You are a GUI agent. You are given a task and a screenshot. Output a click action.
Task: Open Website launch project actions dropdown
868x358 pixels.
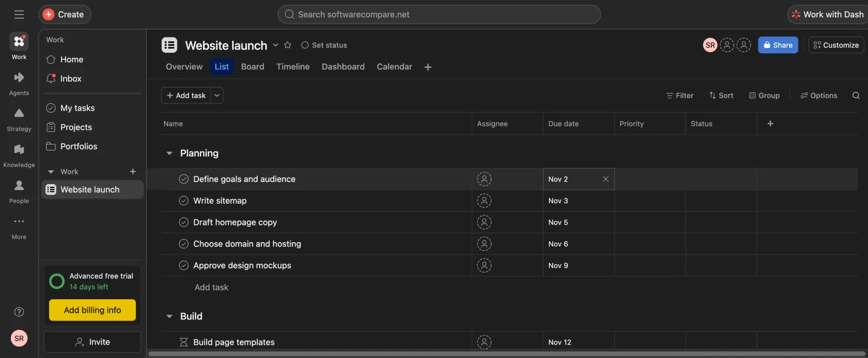(x=276, y=45)
